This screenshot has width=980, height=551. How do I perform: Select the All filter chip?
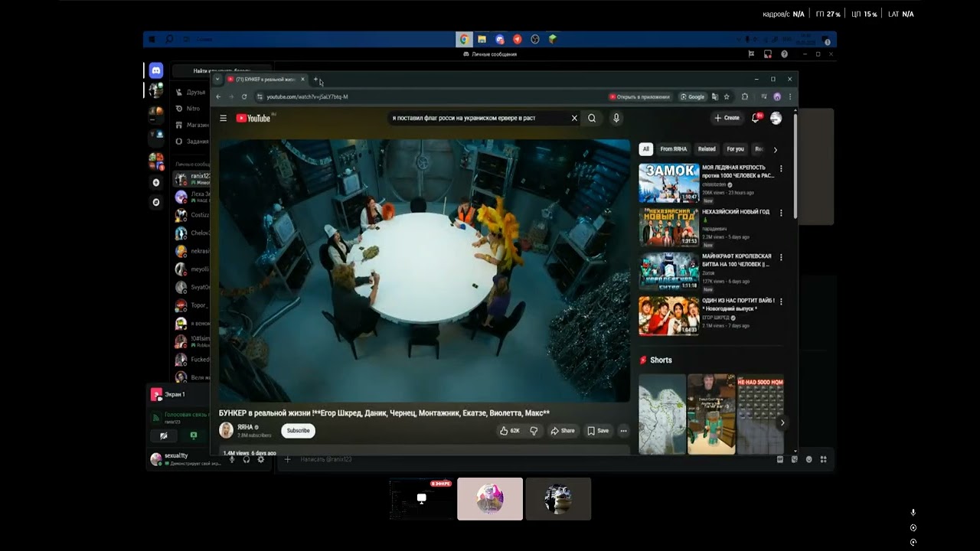pos(646,149)
